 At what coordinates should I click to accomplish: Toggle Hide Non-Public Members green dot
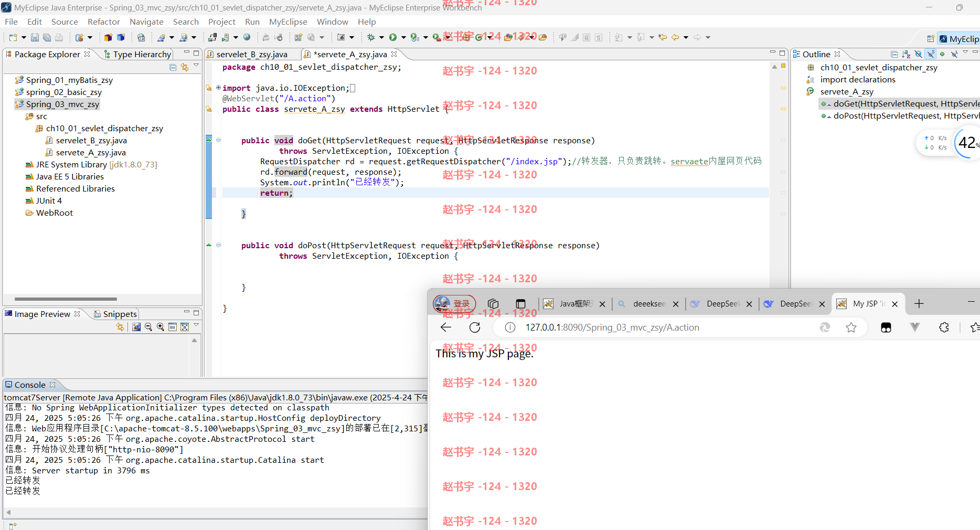point(942,54)
